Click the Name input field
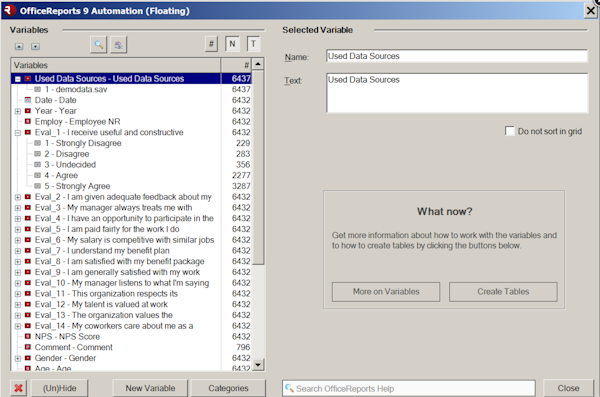This screenshot has width=600, height=397. click(x=457, y=56)
